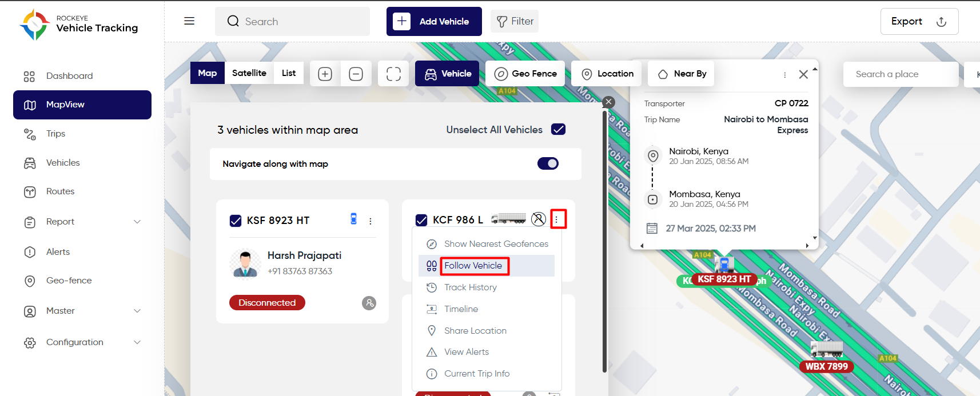980x396 pixels.
Task: Click the zoom in plus icon on map
Action: pos(325,74)
